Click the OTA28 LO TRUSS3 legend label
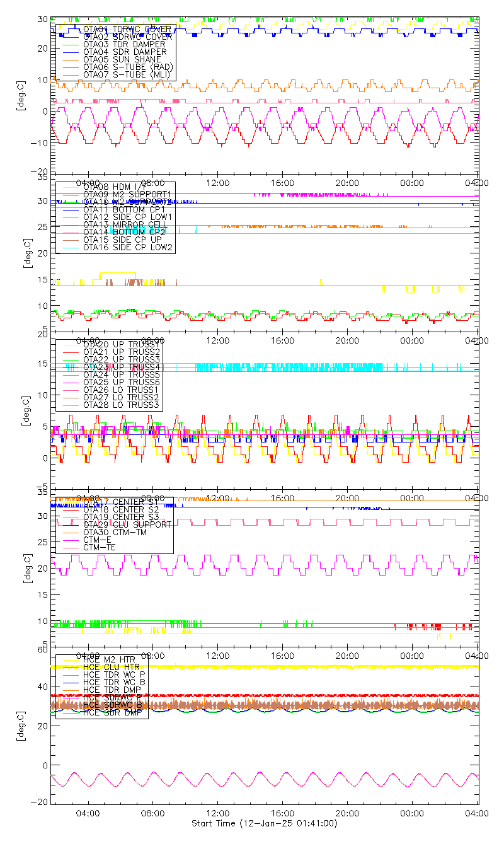The image size is (504, 851). tap(122, 405)
